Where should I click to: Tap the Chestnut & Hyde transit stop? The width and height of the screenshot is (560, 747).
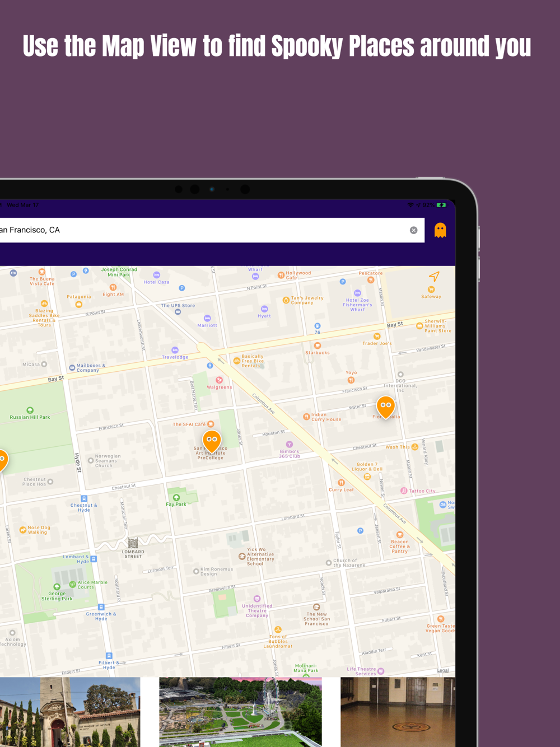pyautogui.click(x=84, y=498)
